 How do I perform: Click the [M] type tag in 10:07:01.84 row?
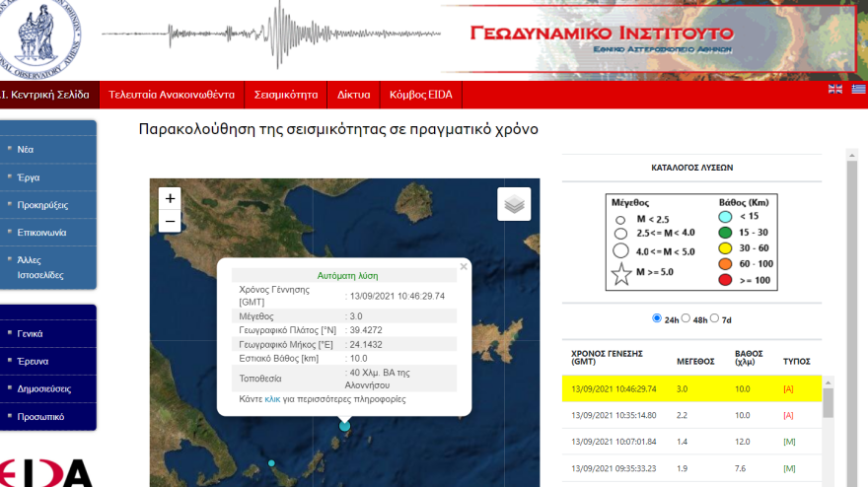(789, 442)
